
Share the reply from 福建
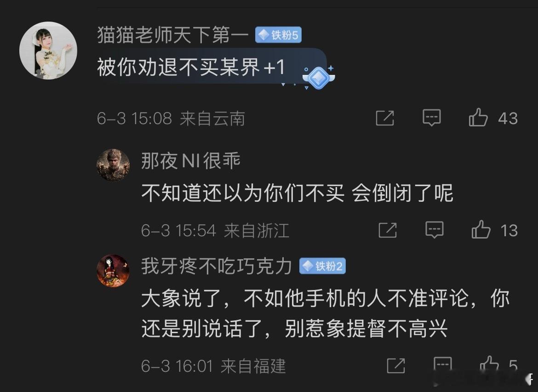click(396, 366)
